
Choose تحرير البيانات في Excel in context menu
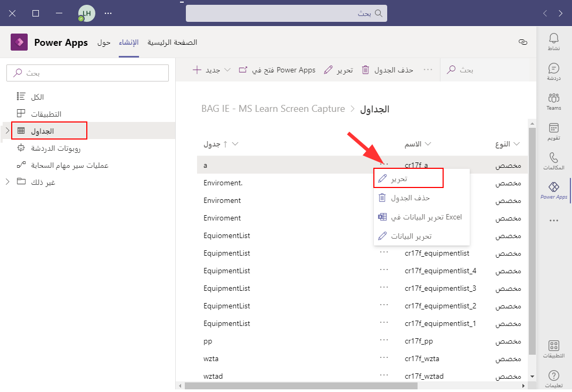(421, 217)
